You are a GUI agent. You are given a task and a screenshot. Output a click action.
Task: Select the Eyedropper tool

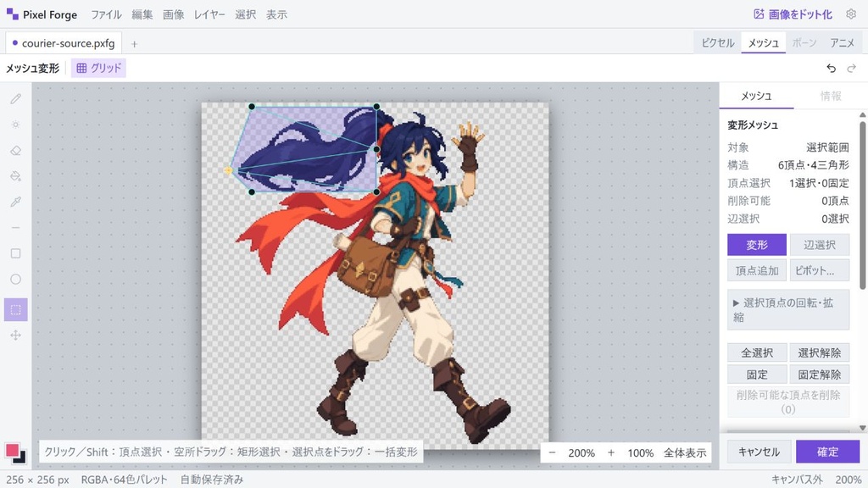[x=15, y=202]
